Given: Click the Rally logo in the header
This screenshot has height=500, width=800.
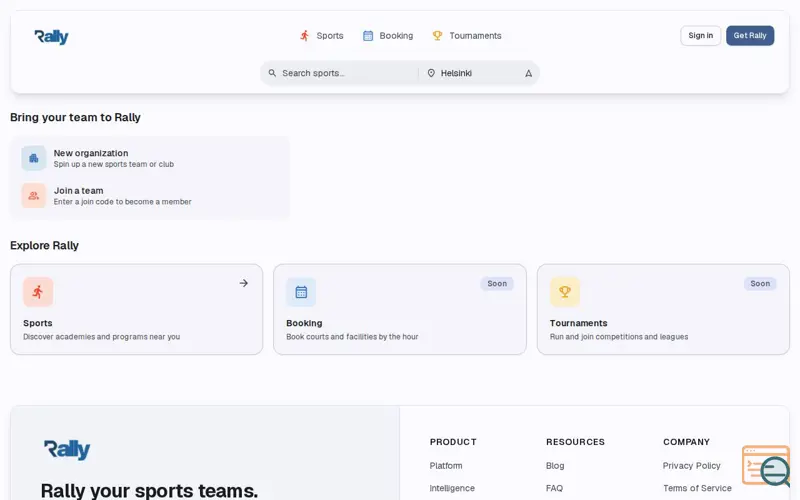Looking at the screenshot, I should click(51, 37).
